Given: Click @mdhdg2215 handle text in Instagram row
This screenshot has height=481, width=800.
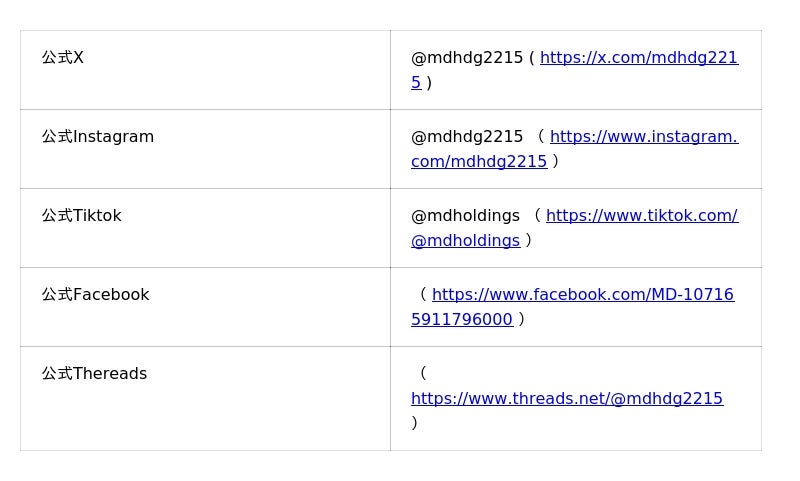Looking at the screenshot, I should (x=467, y=137).
